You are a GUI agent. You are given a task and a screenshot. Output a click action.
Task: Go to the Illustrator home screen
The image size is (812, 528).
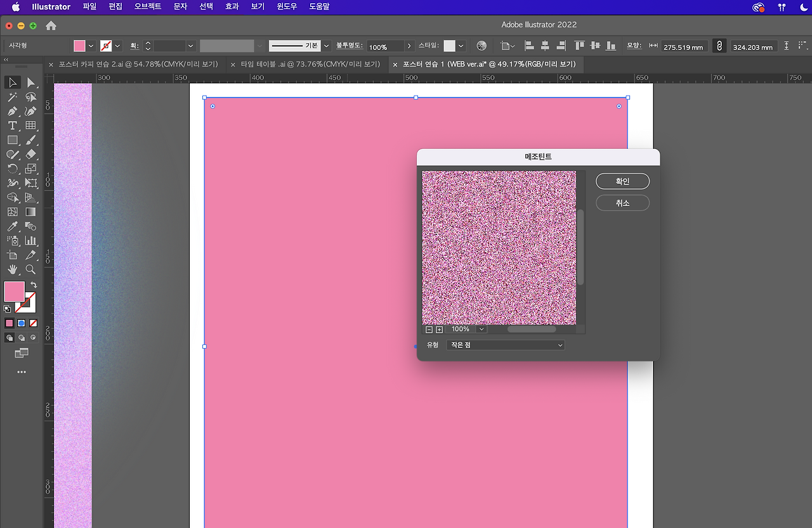click(51, 26)
